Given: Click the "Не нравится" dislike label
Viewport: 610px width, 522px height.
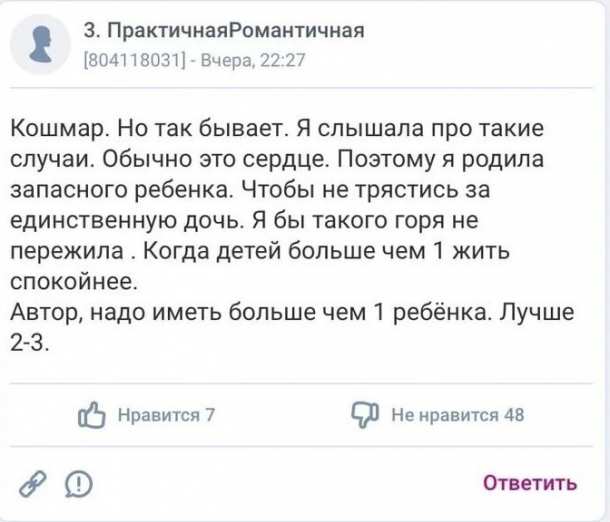Looking at the screenshot, I should 444,416.
